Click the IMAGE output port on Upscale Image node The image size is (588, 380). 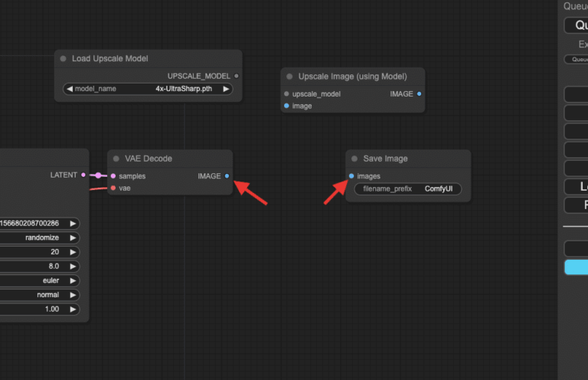click(419, 94)
